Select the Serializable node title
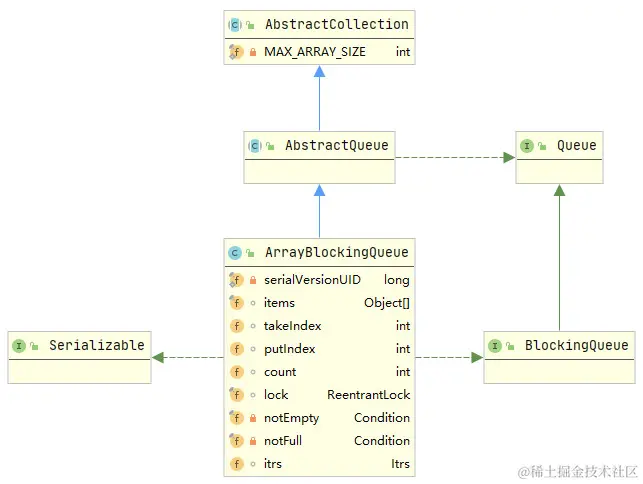This screenshot has width=643, height=484. coord(97,345)
